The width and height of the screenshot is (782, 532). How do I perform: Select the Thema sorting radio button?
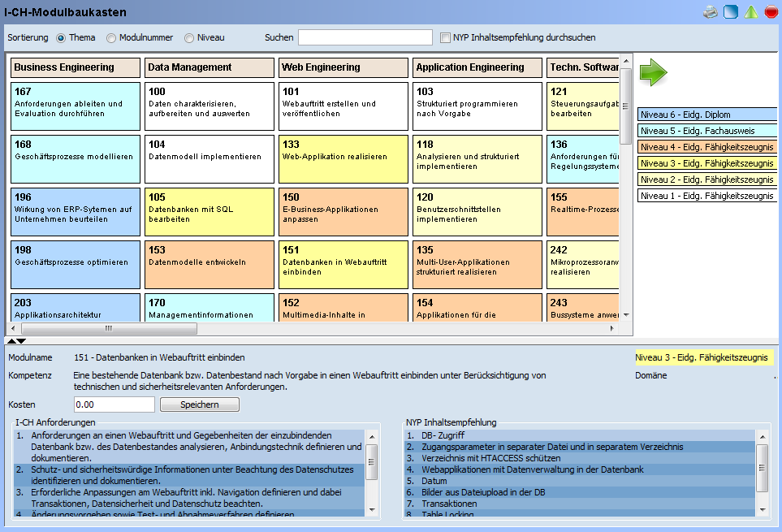pyautogui.click(x=61, y=38)
